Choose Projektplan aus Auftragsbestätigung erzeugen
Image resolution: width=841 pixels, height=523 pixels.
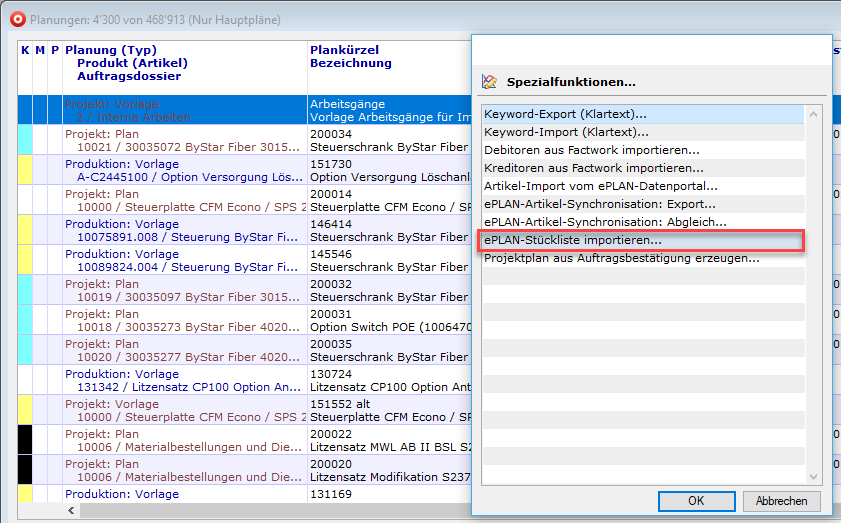click(x=621, y=258)
